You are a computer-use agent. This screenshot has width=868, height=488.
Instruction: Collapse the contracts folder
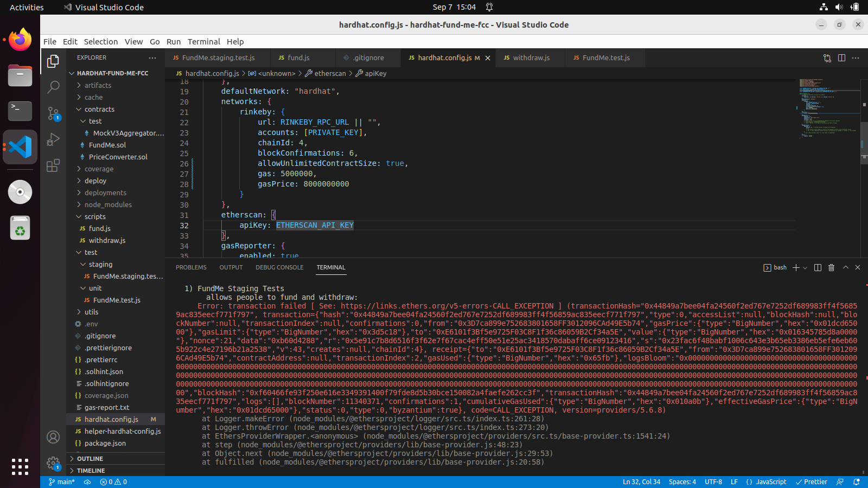[116, 109]
